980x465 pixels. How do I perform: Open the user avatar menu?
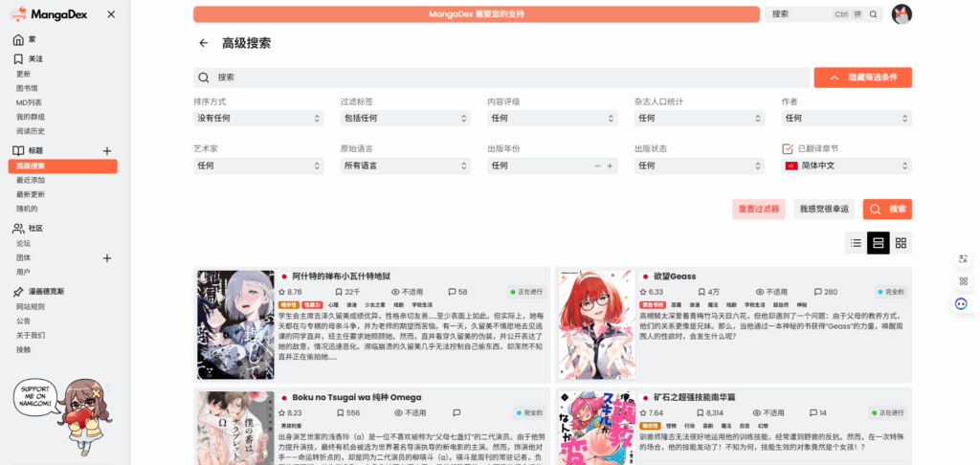tap(902, 14)
